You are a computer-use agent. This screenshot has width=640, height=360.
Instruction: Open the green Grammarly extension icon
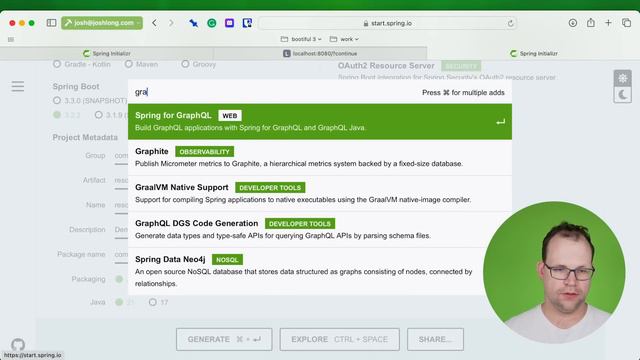click(x=211, y=23)
